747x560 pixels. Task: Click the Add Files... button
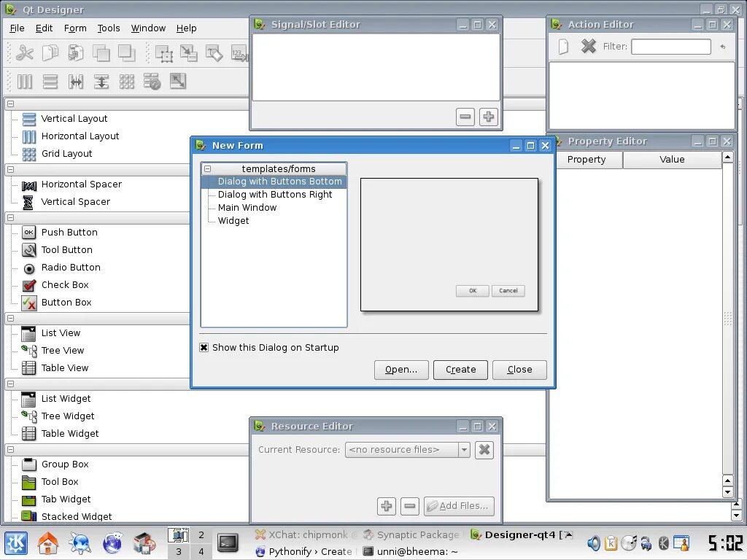coord(459,506)
